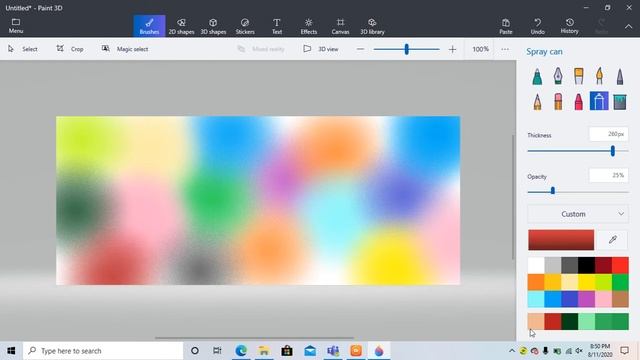This screenshot has height=360, width=640.
Task: Expand the Custom material dropdown
Action: (578, 214)
